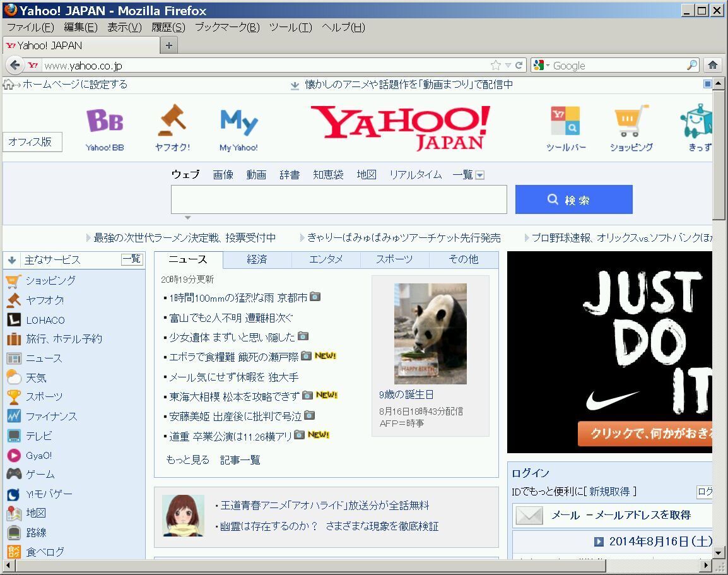Switch to the 経済 news tab
This screenshot has width=728, height=575.
click(257, 259)
